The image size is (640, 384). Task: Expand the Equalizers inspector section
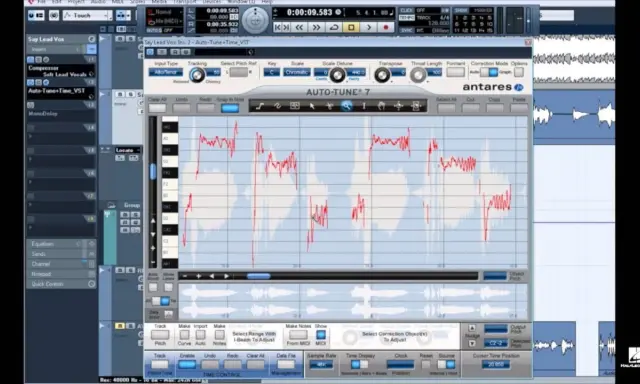click(x=61, y=244)
